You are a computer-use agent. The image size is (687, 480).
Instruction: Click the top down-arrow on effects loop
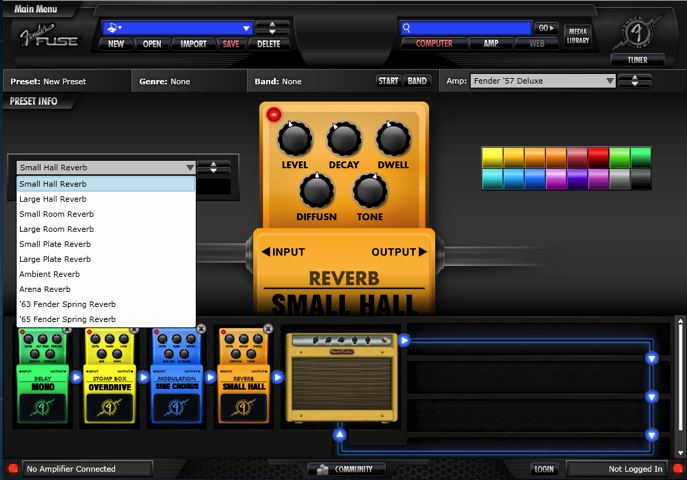(652, 359)
